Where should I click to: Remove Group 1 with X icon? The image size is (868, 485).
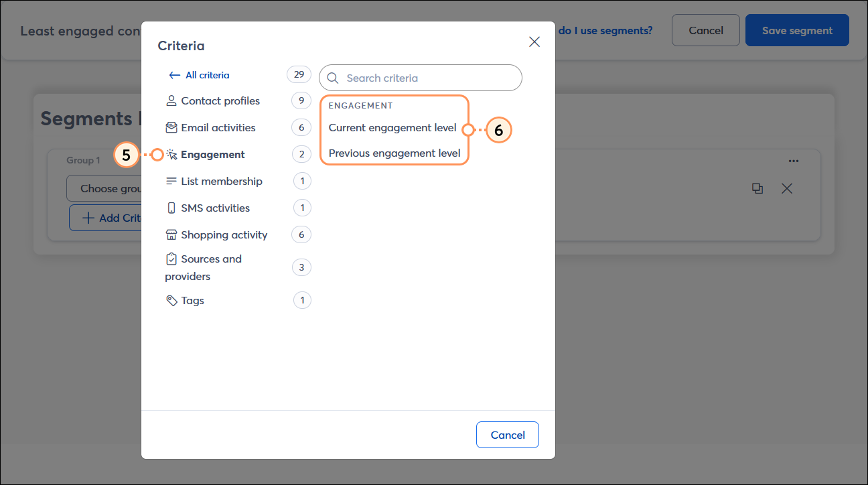coord(787,189)
